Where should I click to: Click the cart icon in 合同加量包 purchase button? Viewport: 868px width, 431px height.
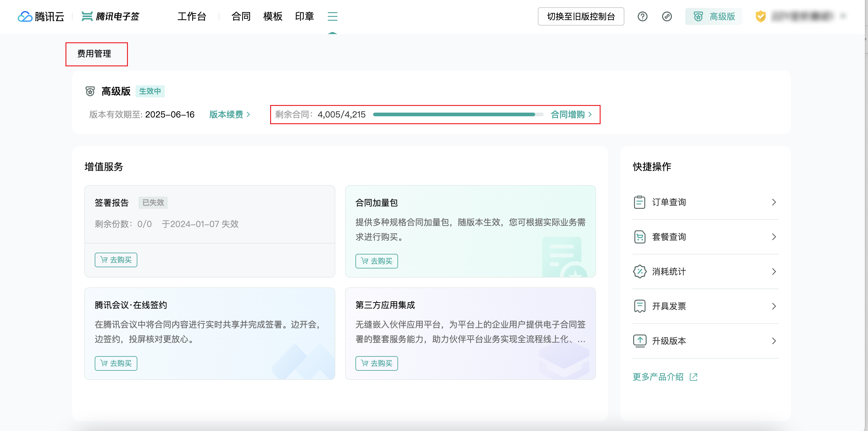365,261
